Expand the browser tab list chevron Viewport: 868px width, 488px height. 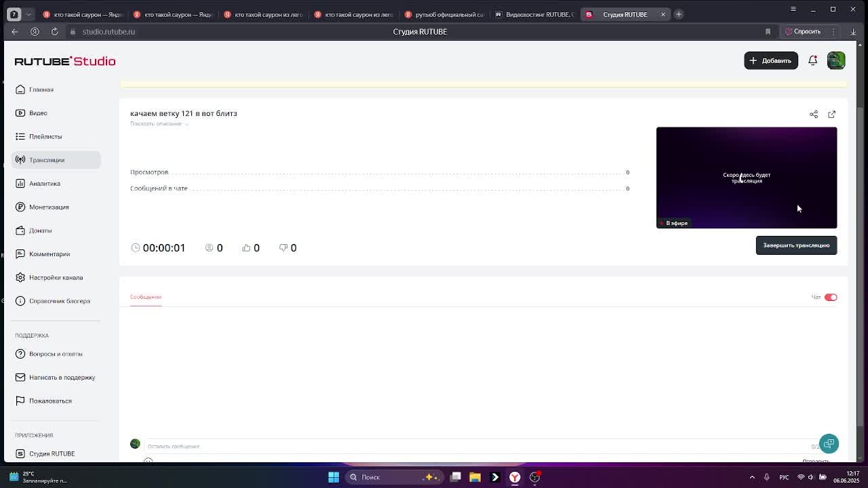(28, 14)
